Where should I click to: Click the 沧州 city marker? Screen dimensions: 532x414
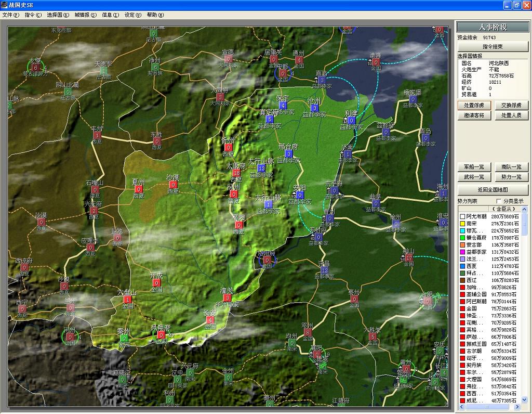314,108
